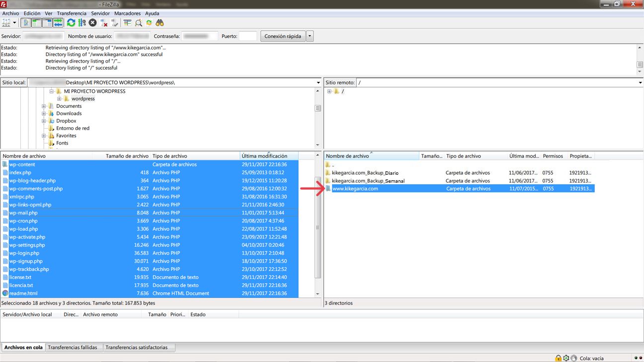Select the licencia.txt file
Screen dimensions: 644x362
click(150, 286)
